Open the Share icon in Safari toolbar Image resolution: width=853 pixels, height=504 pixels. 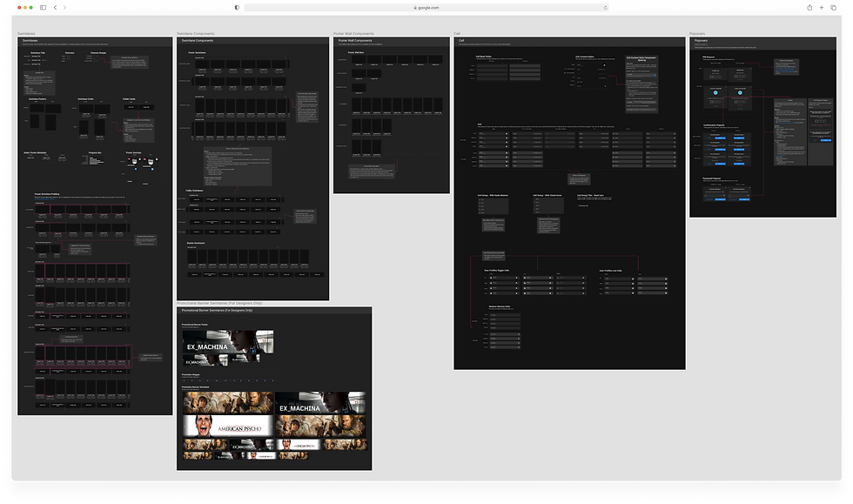pyautogui.click(x=809, y=8)
